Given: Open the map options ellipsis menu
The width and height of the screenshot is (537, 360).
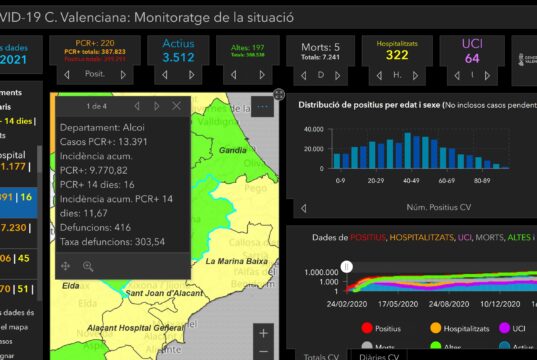Looking at the screenshot, I should tap(262, 107).
